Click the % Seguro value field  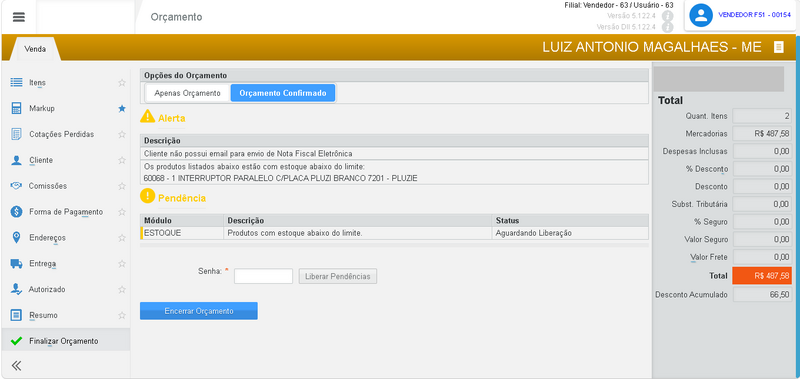click(762, 221)
